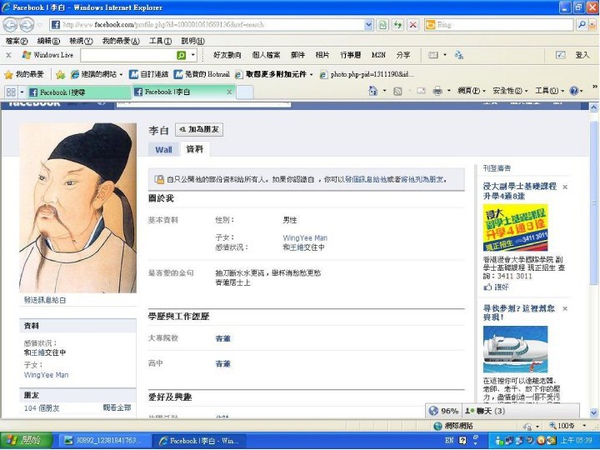Click the 開始 Start button
The height and width of the screenshot is (450, 600).
point(26,441)
